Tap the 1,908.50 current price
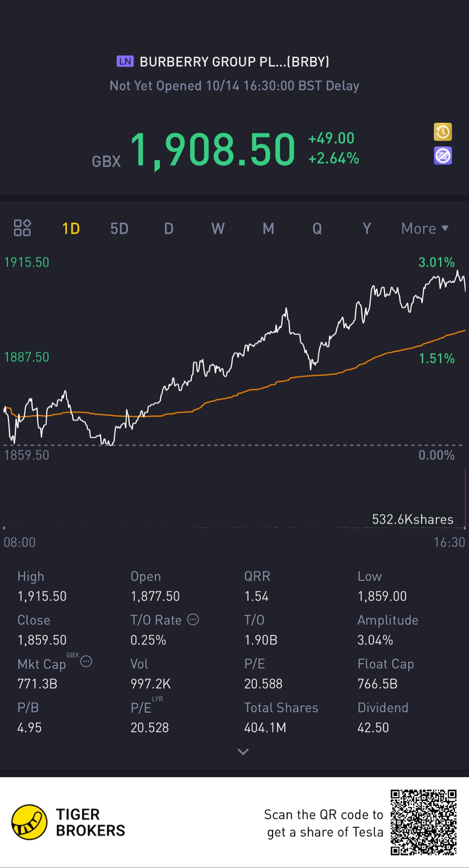This screenshot has height=868, width=469. tap(213, 149)
